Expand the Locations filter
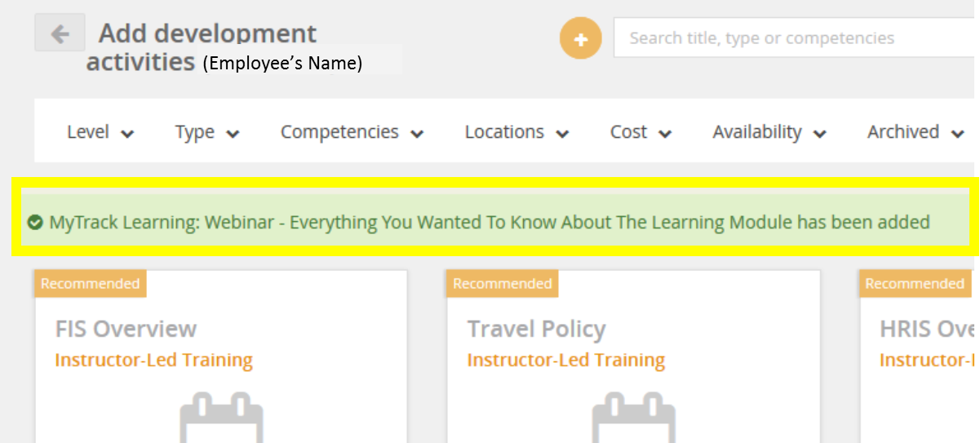This screenshot has height=443, width=980. [517, 132]
